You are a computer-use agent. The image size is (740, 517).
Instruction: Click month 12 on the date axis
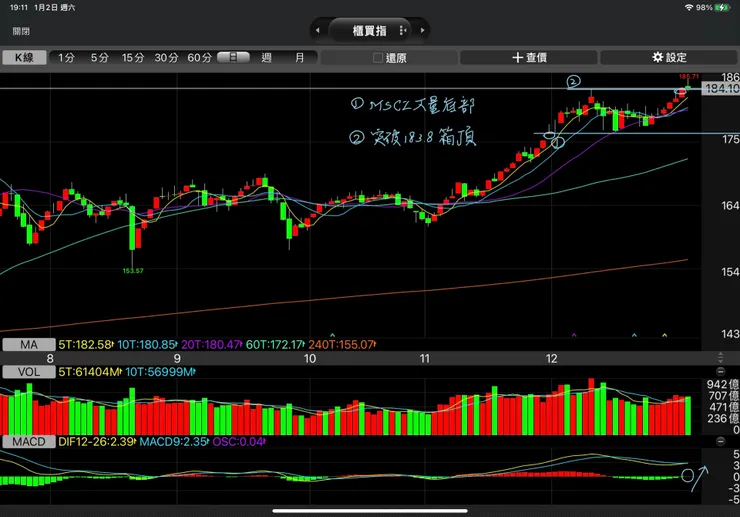click(x=551, y=358)
